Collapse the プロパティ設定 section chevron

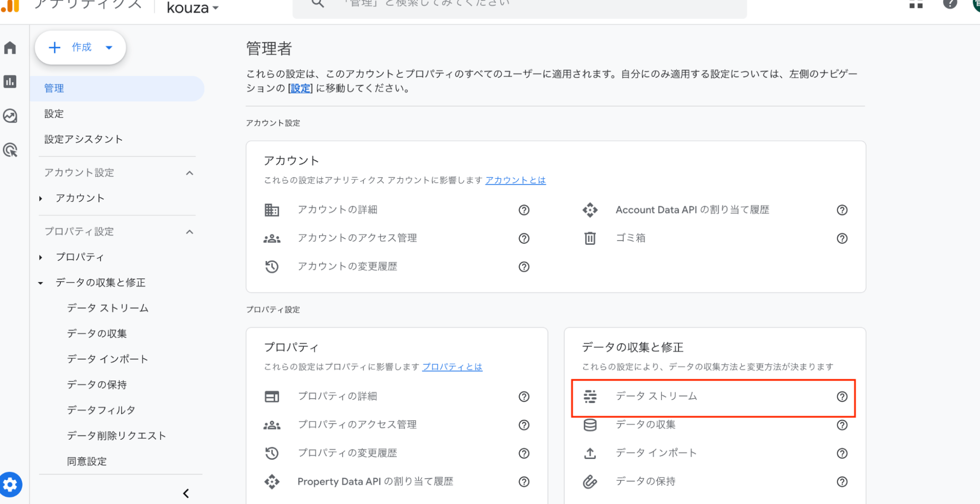point(190,232)
